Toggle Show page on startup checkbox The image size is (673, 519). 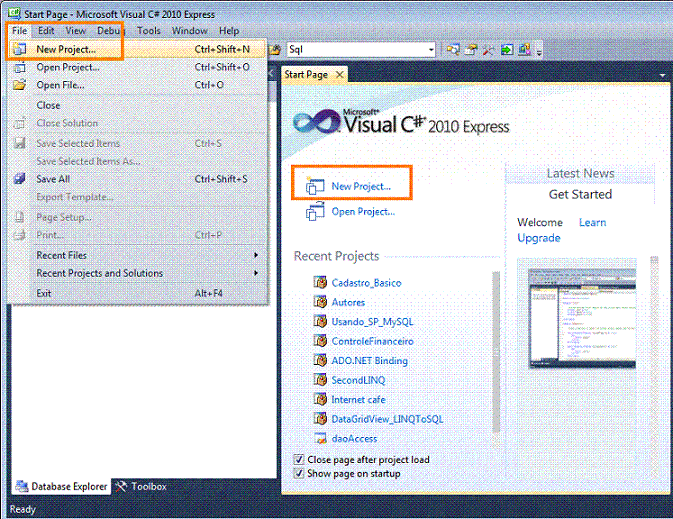[299, 473]
